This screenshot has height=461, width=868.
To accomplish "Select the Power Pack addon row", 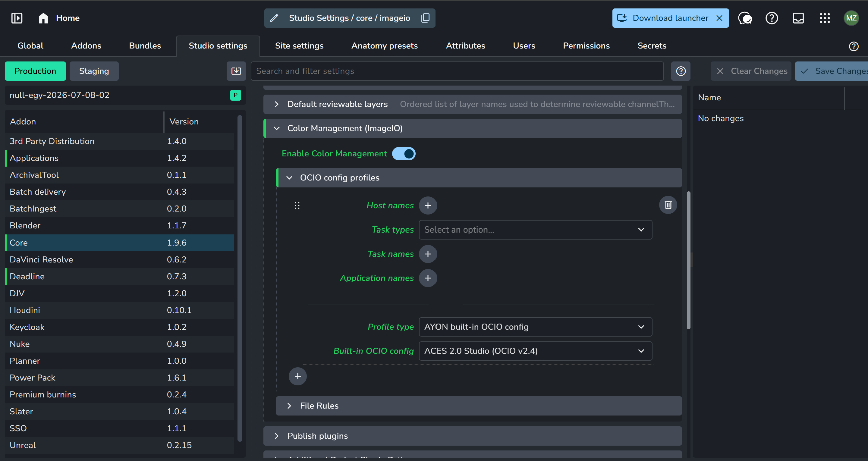I will [119, 378].
